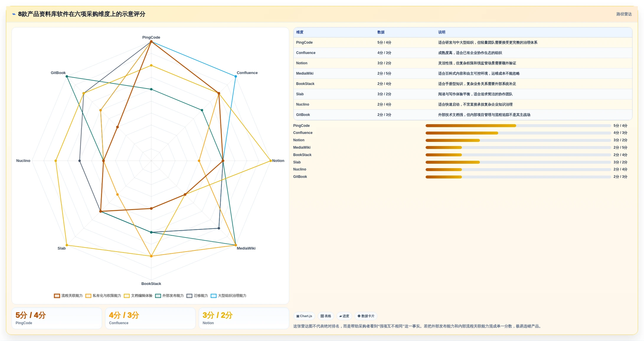Screen dimensions: 644x341
Task: Click the MediaWiki axis label on radar
Action: pos(246,248)
